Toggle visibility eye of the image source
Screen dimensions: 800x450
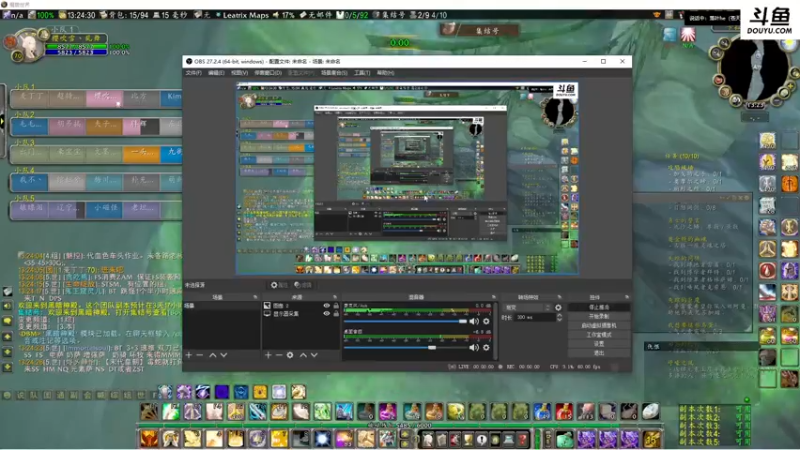327,306
